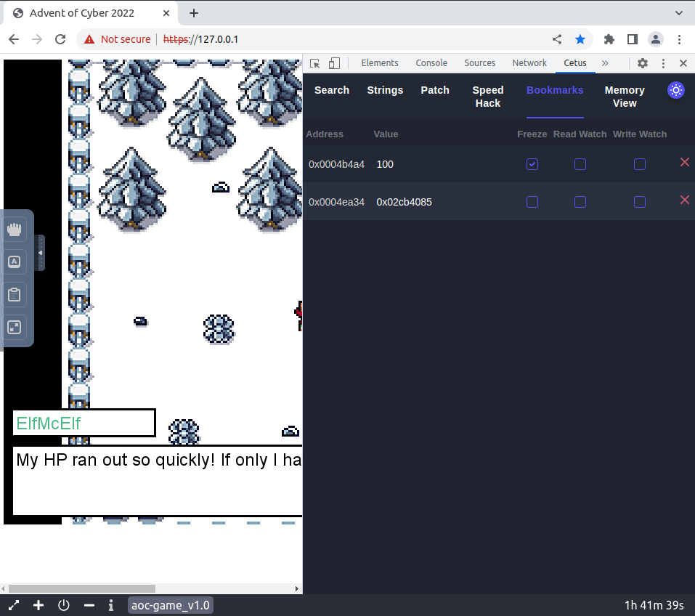Click the hand icon in side panel
This screenshot has width=695, height=616.
click(14, 230)
